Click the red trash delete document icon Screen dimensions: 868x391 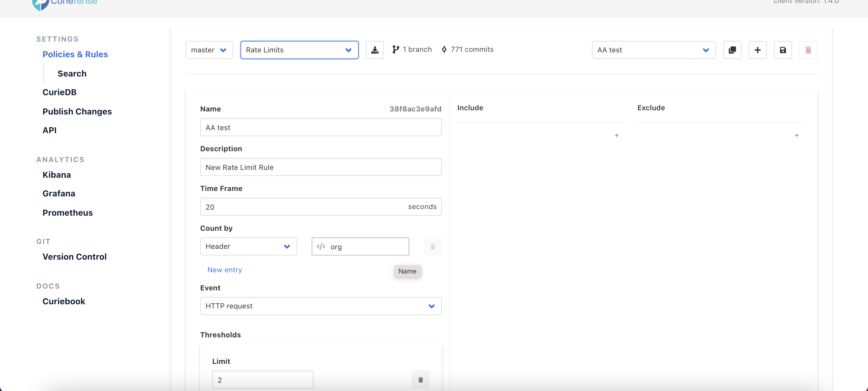pyautogui.click(x=808, y=50)
